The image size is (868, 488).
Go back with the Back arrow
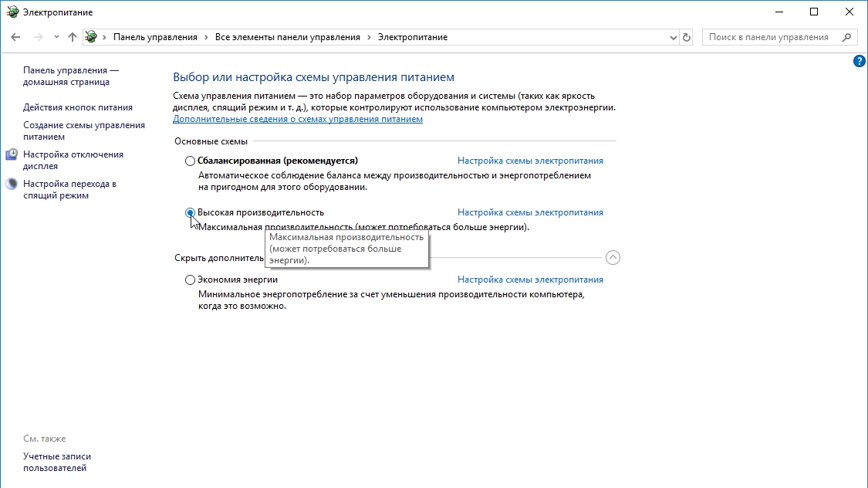[15, 37]
